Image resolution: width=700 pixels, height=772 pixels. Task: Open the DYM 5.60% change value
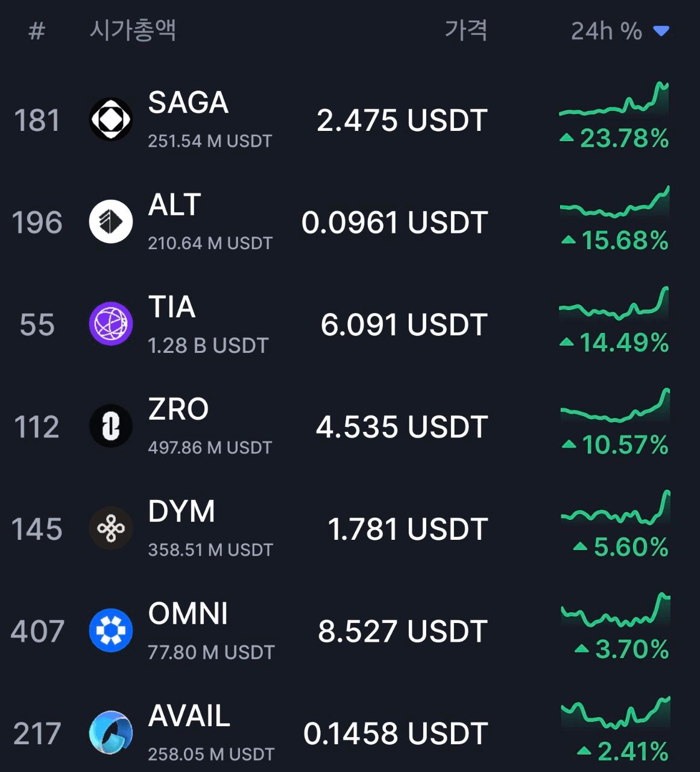(622, 547)
